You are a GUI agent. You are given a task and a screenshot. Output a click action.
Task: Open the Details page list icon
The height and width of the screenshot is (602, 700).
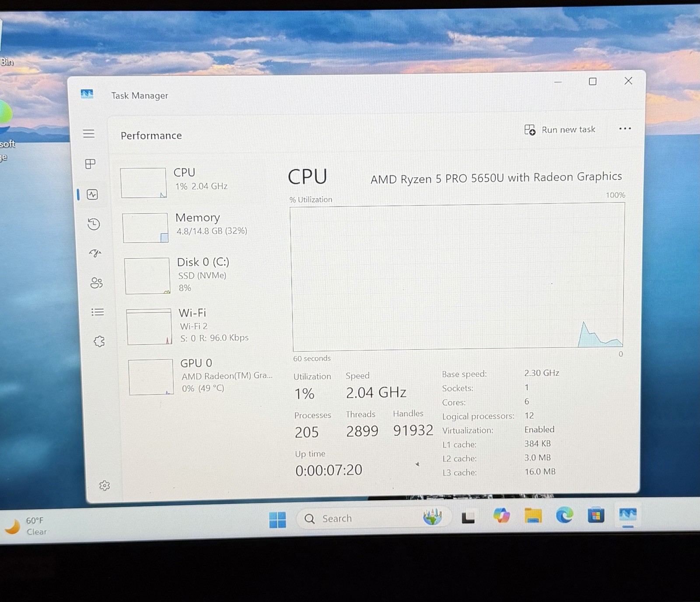pyautogui.click(x=98, y=312)
